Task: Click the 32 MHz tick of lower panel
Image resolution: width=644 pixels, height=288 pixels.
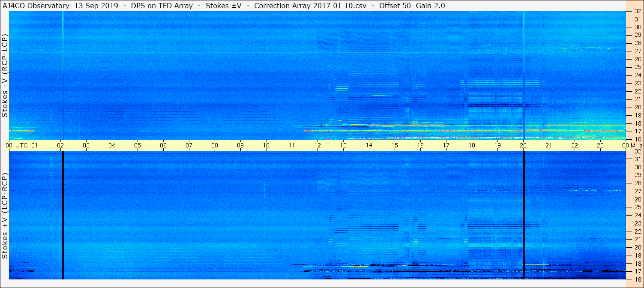Action: [637, 151]
